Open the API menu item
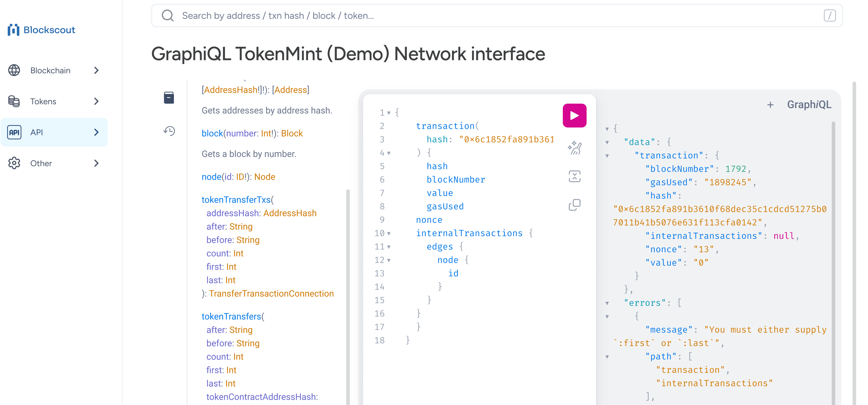Screen dimensions: 868x405 54,132
